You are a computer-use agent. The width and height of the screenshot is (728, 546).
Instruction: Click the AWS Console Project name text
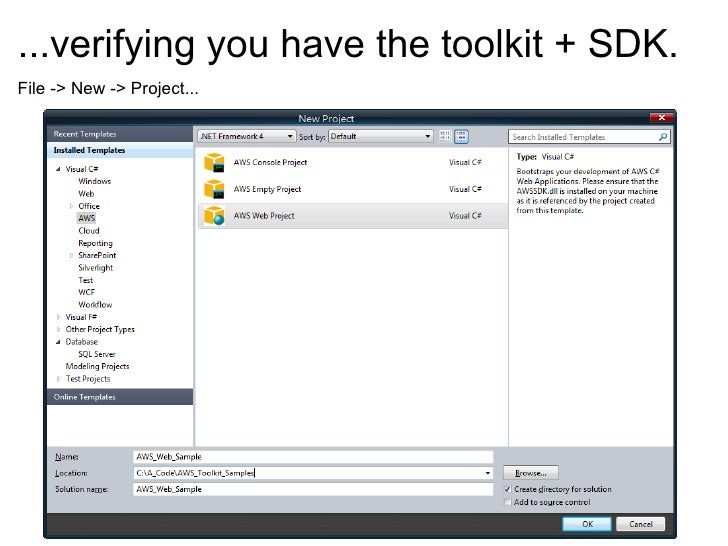click(x=270, y=162)
